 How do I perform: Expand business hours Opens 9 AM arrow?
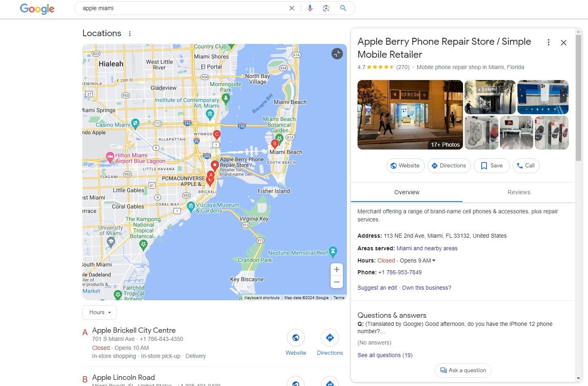pos(434,260)
